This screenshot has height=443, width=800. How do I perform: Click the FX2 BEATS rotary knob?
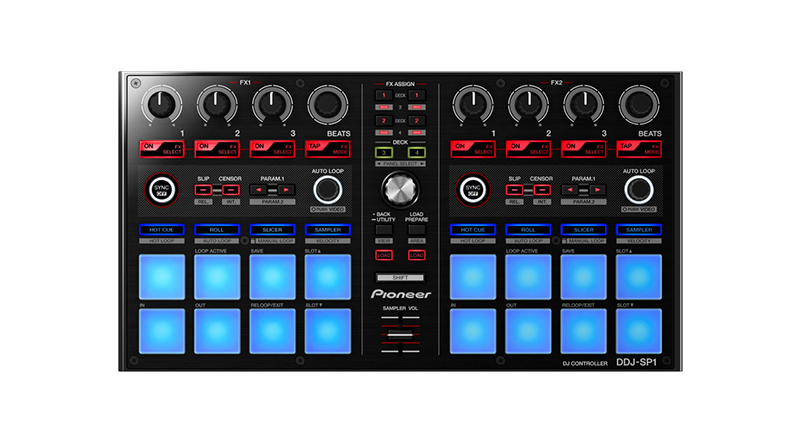[639, 105]
